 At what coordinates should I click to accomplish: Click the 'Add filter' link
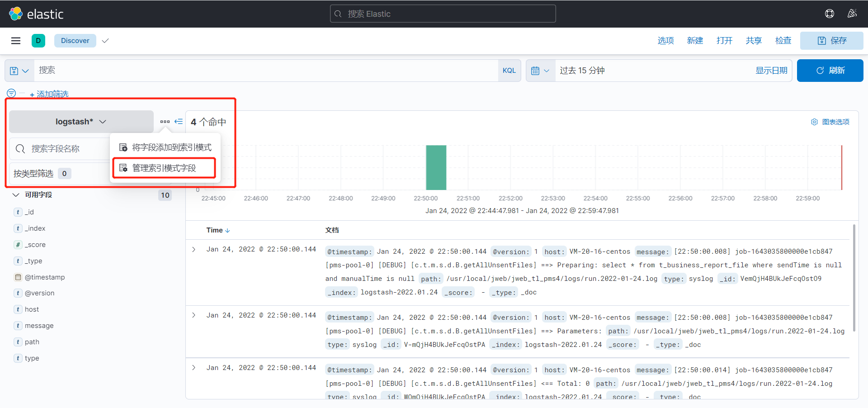(x=49, y=94)
